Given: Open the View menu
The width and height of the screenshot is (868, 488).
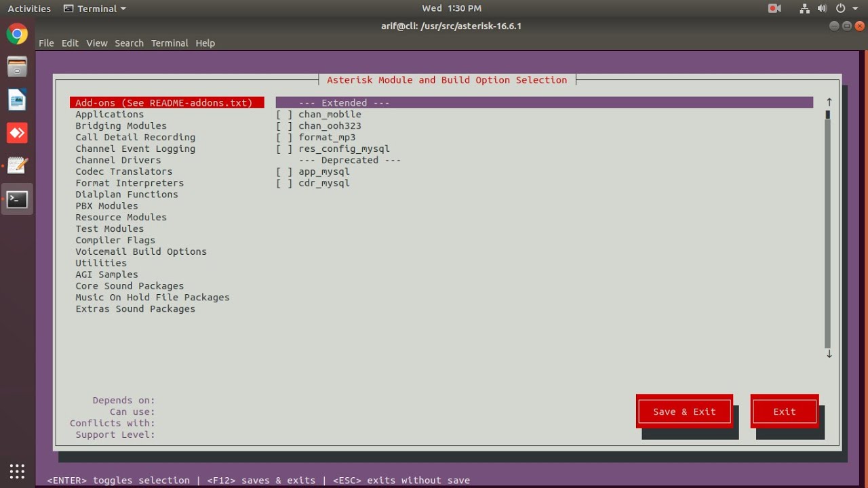Looking at the screenshot, I should (x=96, y=43).
